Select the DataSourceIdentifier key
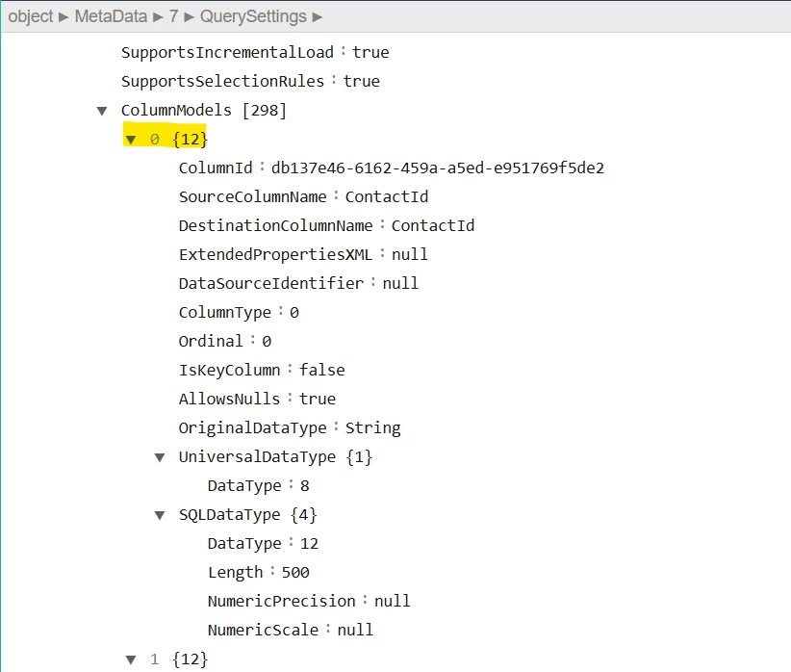This screenshot has height=672, width=791. pos(271,283)
